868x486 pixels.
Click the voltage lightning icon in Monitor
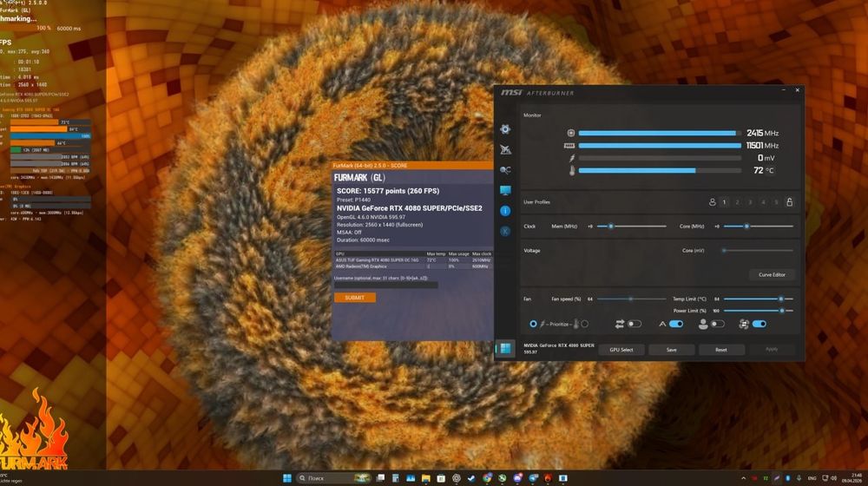tap(572, 158)
